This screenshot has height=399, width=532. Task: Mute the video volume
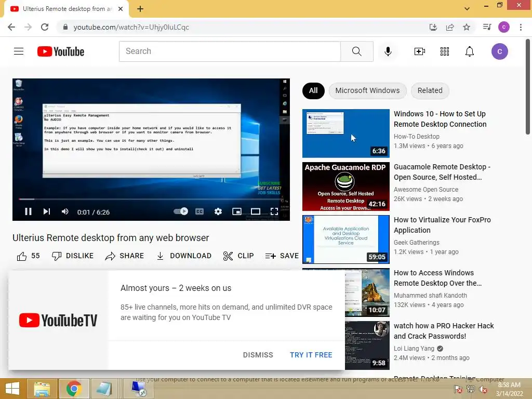[x=65, y=212]
